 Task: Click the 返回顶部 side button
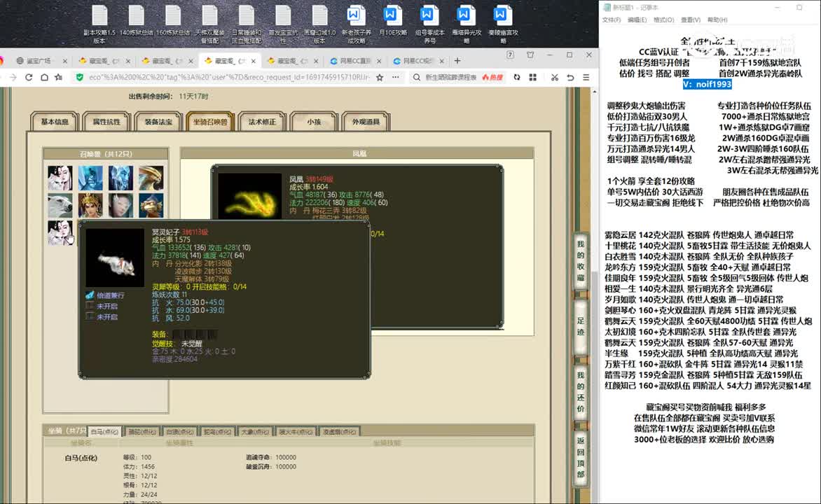pyautogui.click(x=580, y=457)
